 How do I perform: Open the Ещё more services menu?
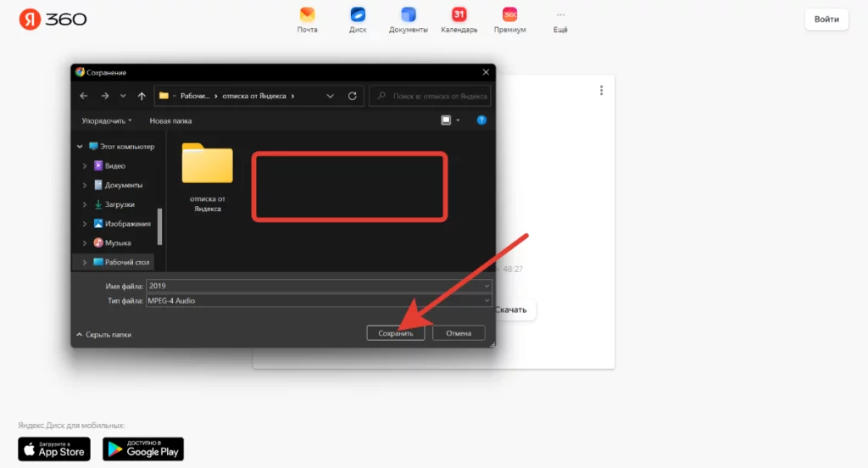coord(559,19)
